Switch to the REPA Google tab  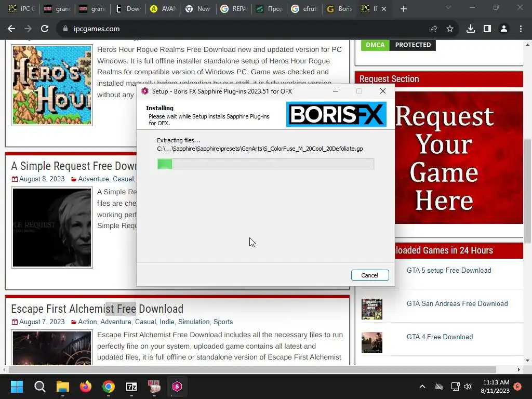[x=234, y=9]
